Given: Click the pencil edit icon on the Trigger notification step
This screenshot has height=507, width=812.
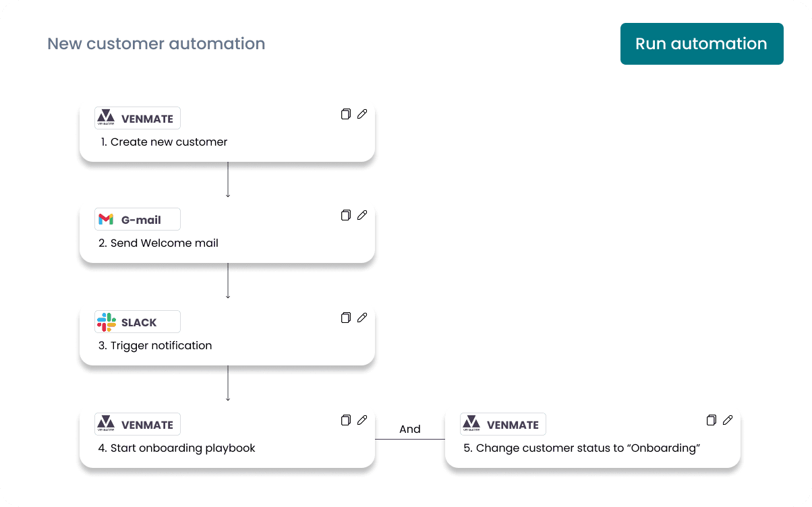Looking at the screenshot, I should click(x=362, y=318).
